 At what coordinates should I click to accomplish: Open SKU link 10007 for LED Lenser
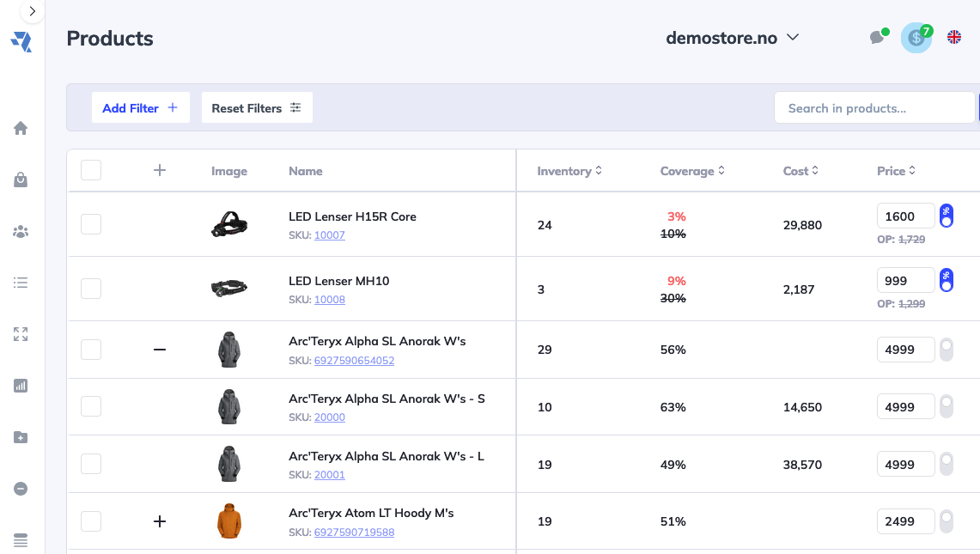click(x=329, y=234)
